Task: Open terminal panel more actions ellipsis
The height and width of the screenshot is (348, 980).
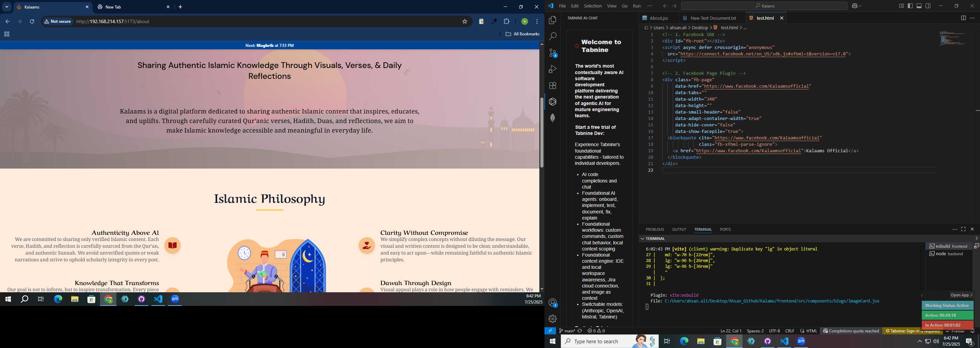Action: pos(954,229)
